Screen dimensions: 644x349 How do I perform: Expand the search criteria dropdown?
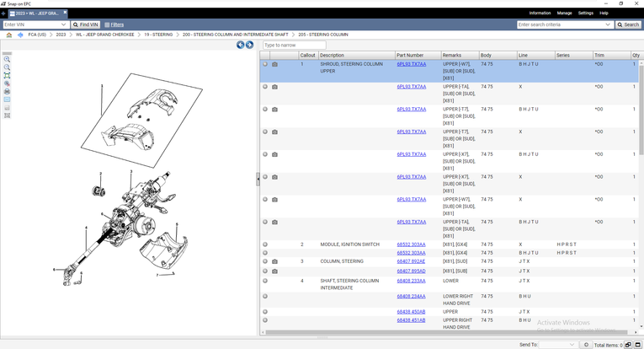click(x=608, y=24)
